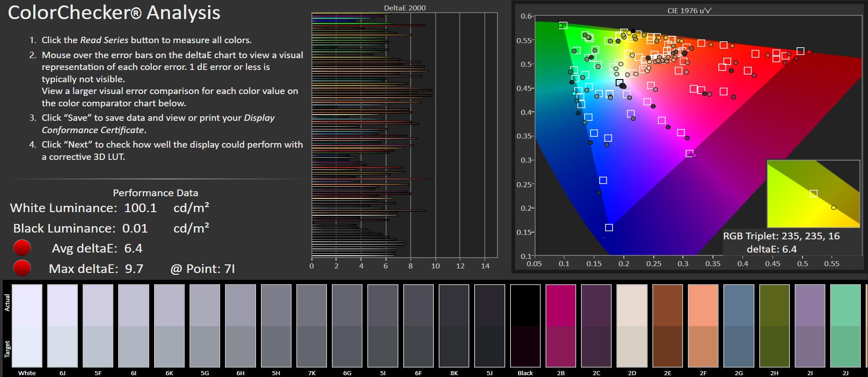
Task: Select the 2B magenta swatch
Action: point(561,326)
